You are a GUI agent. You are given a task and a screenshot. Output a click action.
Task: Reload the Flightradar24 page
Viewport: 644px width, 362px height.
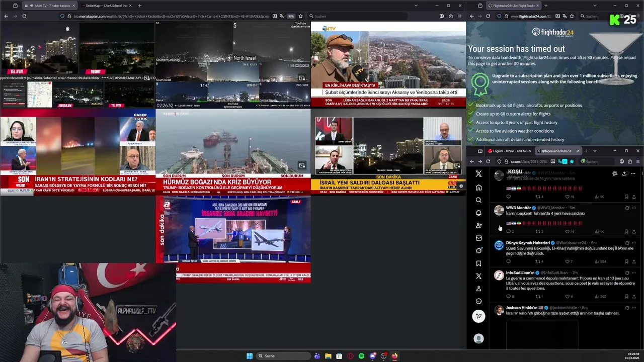488,16
